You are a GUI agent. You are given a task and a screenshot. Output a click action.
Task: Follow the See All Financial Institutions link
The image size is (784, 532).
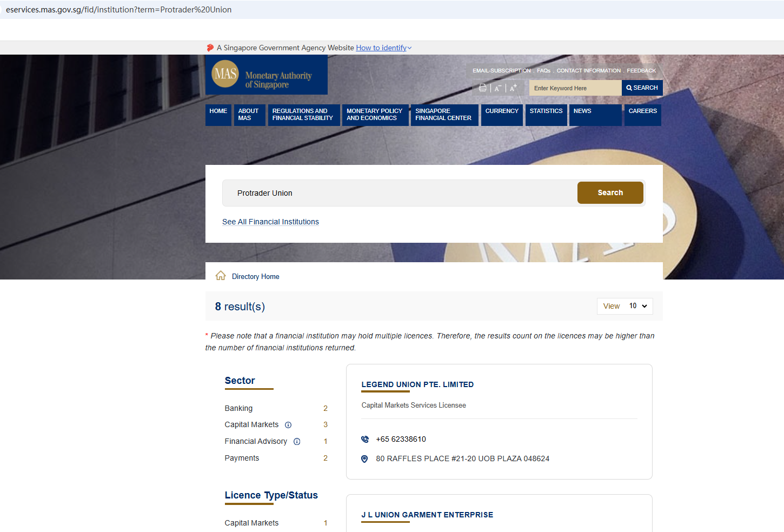(270, 222)
